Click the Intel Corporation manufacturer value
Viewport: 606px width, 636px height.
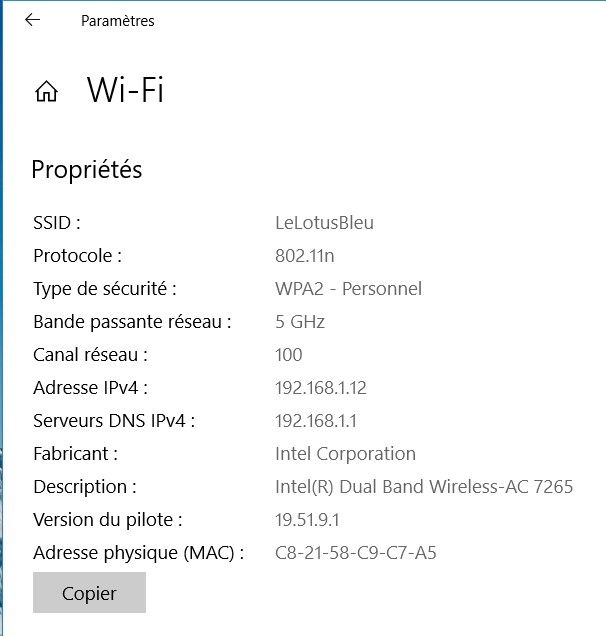[x=345, y=453]
